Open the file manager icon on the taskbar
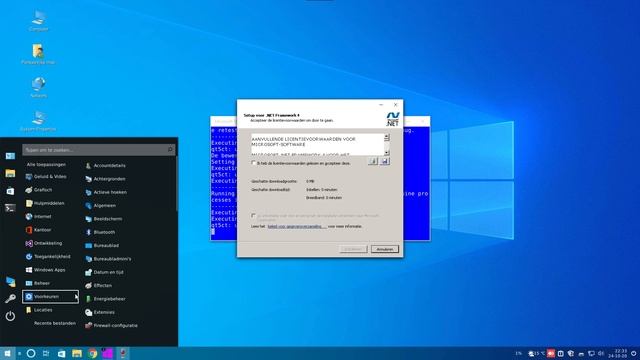640x360 pixels. (77, 353)
